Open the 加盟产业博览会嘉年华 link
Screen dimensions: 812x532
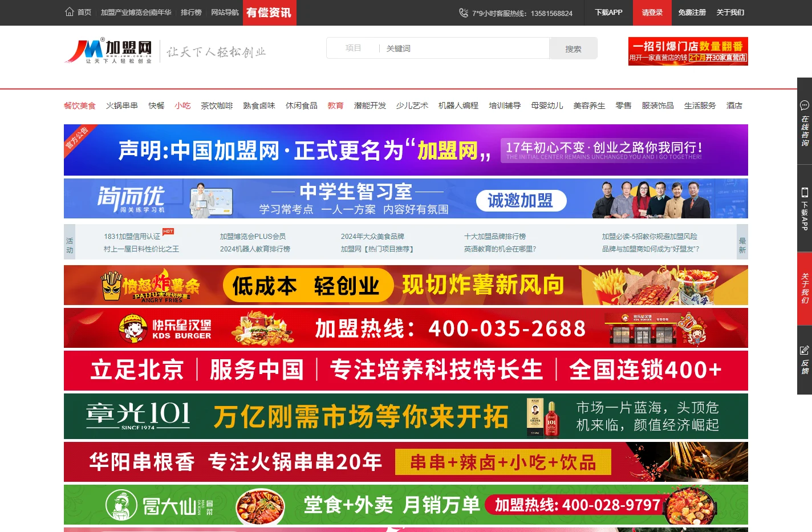(x=136, y=13)
